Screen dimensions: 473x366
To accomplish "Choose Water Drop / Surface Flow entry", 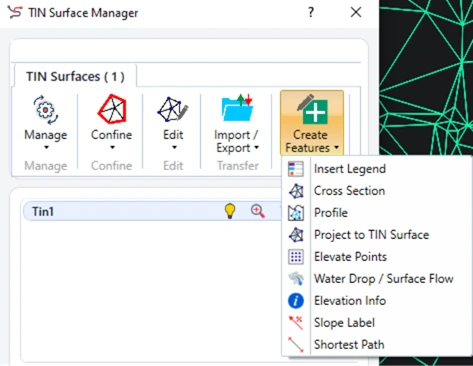I will click(384, 279).
